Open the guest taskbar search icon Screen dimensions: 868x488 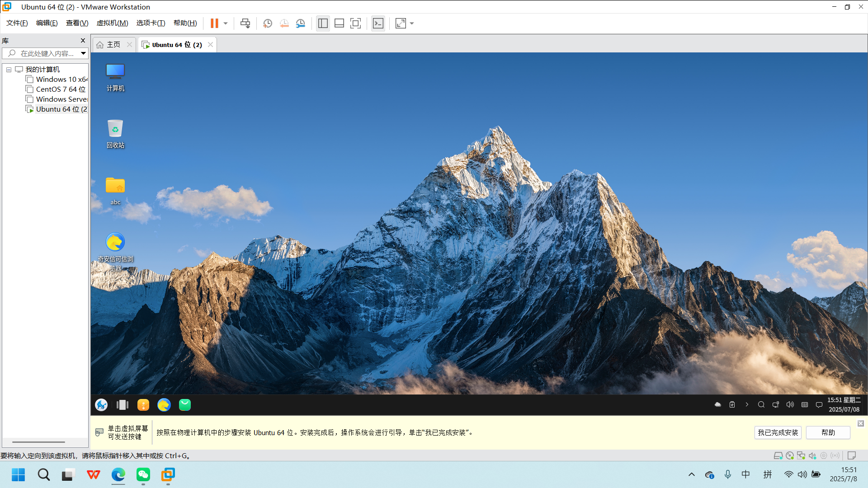click(761, 404)
